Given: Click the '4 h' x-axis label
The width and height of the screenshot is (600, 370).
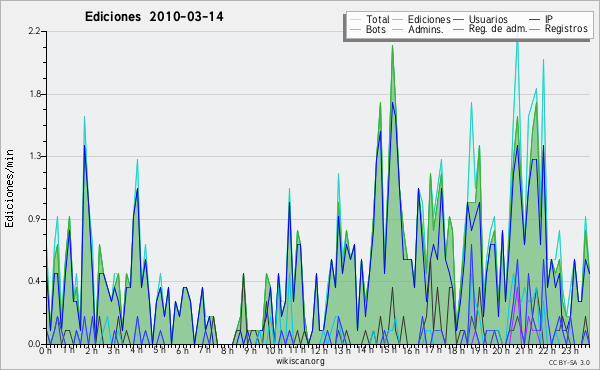Looking at the screenshot, I should point(137,350).
